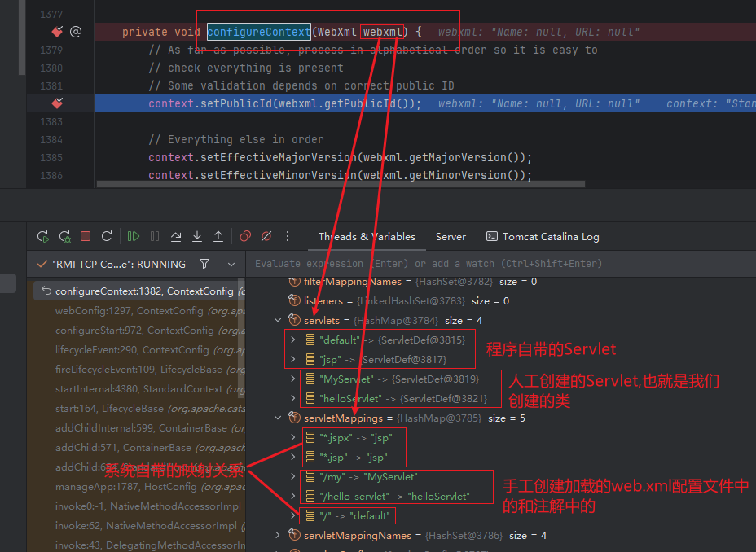Viewport: 756px width, 552px height.
Task: Click the thread filter funnel icon
Action: 204,264
